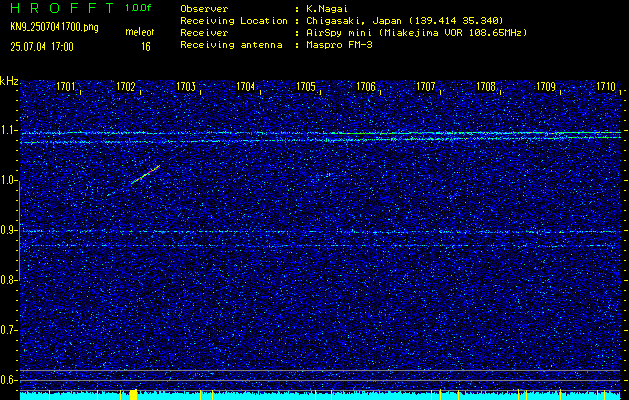Click the observer name K.Nagai
629x400 pixels.
pyautogui.click(x=326, y=9)
